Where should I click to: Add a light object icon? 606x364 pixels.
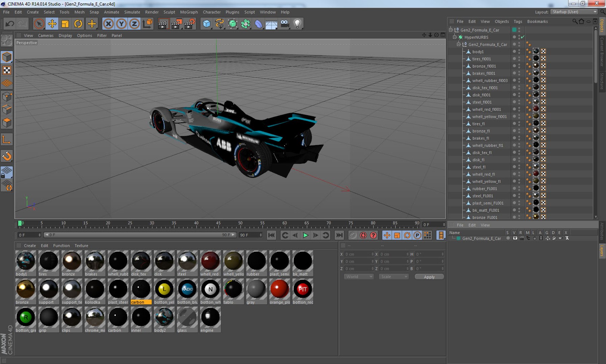tap(297, 24)
